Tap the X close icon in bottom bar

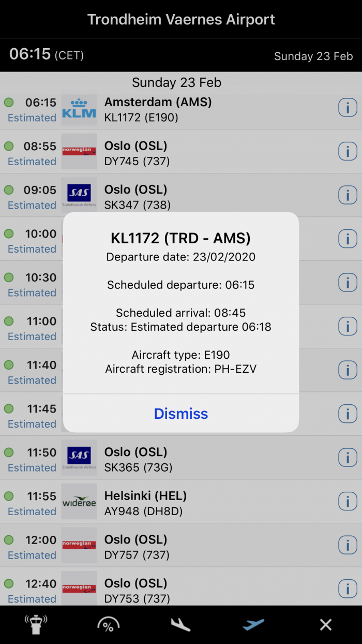326,625
